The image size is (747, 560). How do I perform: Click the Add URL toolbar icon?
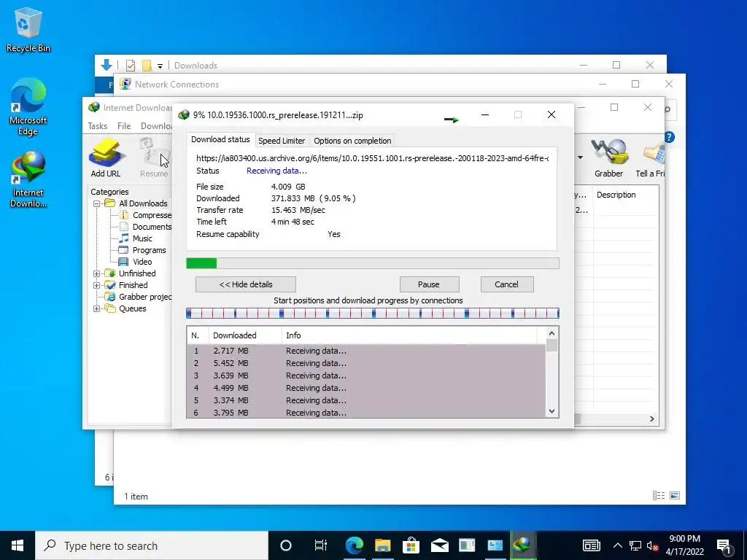pyautogui.click(x=106, y=157)
